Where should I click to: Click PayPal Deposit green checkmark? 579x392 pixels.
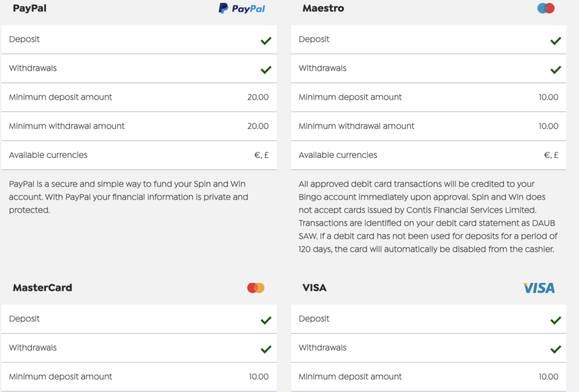coord(266,41)
